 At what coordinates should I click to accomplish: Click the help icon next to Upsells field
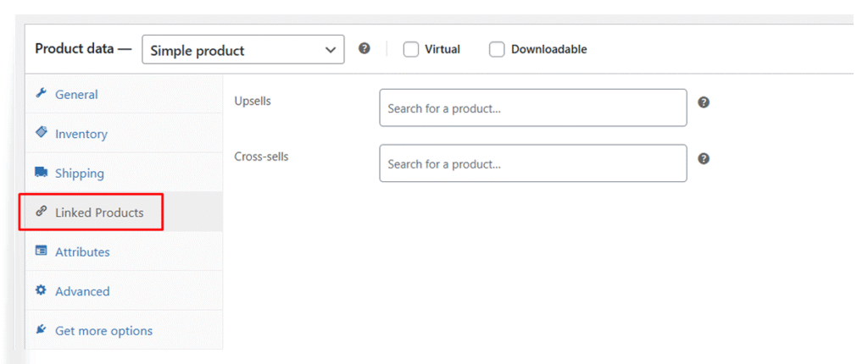(704, 102)
